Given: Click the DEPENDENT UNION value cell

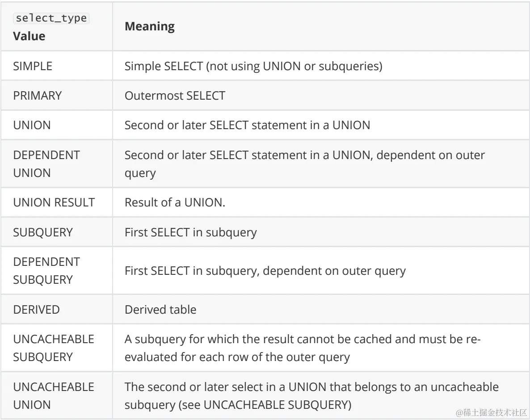Looking at the screenshot, I should coord(56,164).
